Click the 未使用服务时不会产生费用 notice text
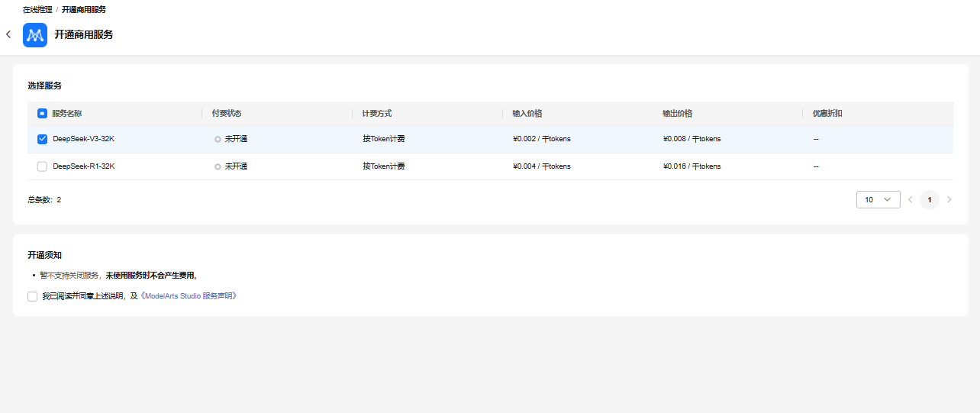This screenshot has width=980, height=413. tap(151, 276)
